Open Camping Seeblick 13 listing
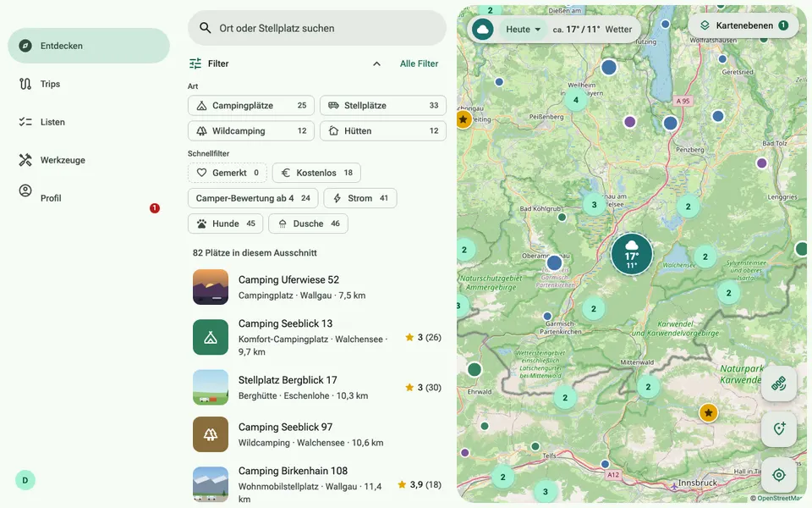Image resolution: width=812 pixels, height=508 pixels. (x=317, y=337)
